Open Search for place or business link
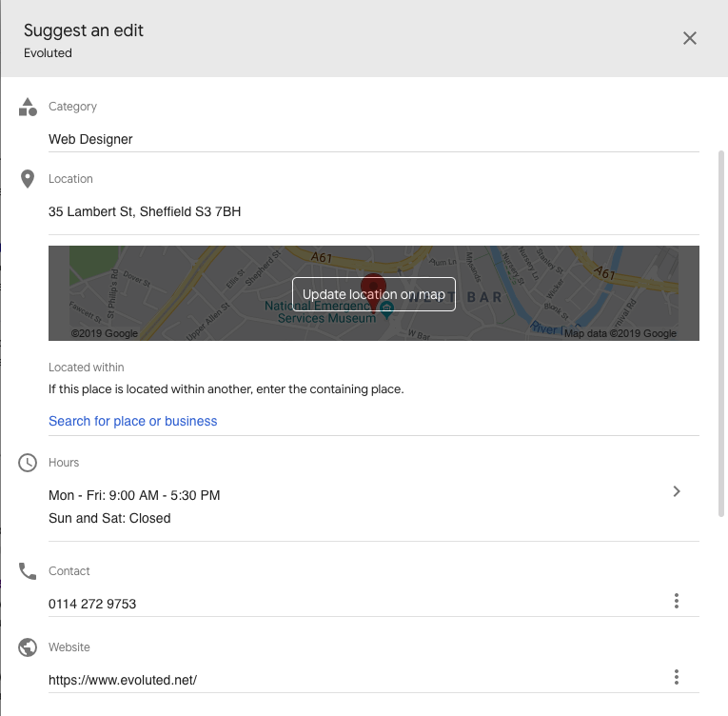The image size is (728, 716). (x=133, y=421)
